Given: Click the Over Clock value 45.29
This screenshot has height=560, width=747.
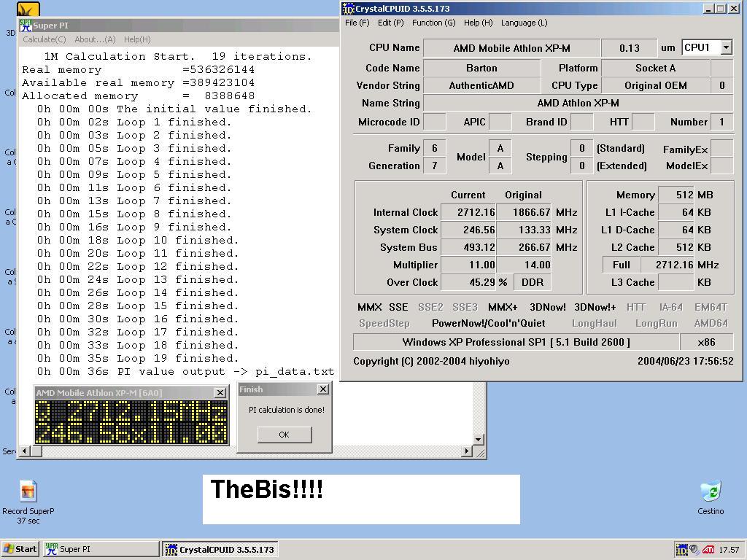Looking at the screenshot, I should pyautogui.click(x=468, y=282).
